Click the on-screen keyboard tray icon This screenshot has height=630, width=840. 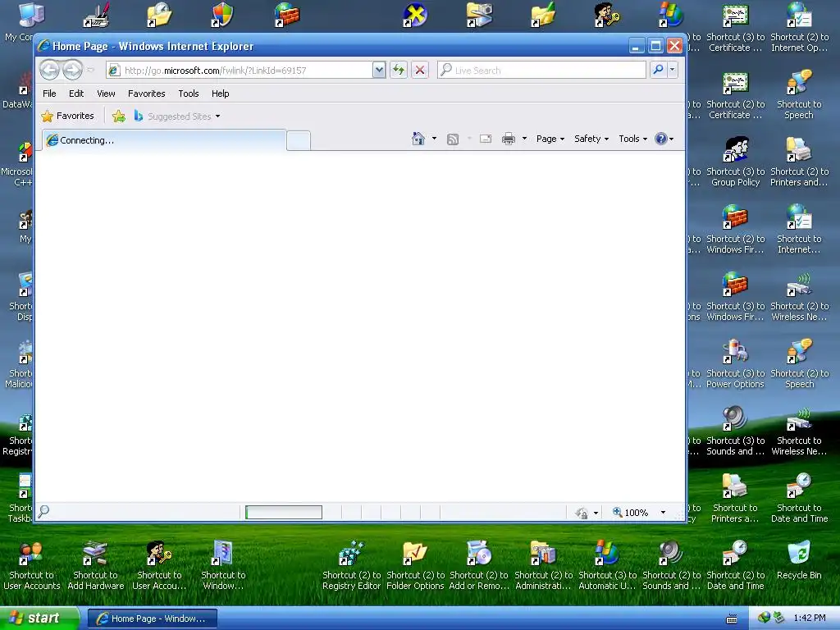click(x=731, y=619)
